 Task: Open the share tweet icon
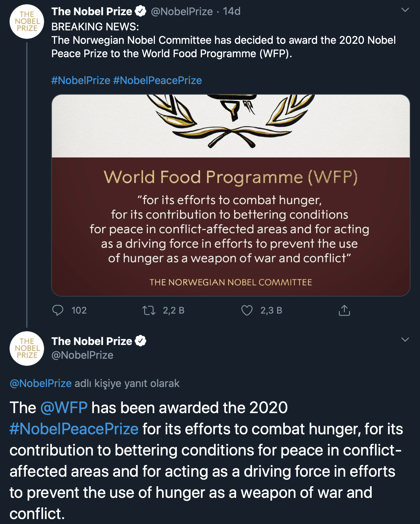[344, 310]
